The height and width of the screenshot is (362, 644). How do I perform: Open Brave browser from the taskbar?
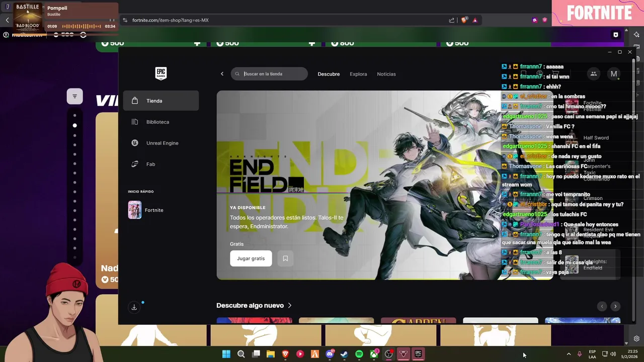point(285,354)
